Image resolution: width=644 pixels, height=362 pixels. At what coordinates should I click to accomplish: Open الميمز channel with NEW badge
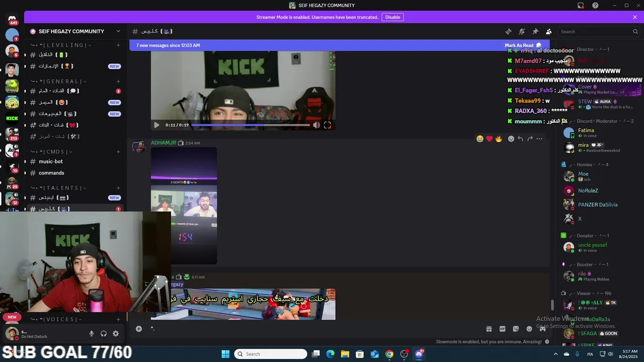(75, 102)
